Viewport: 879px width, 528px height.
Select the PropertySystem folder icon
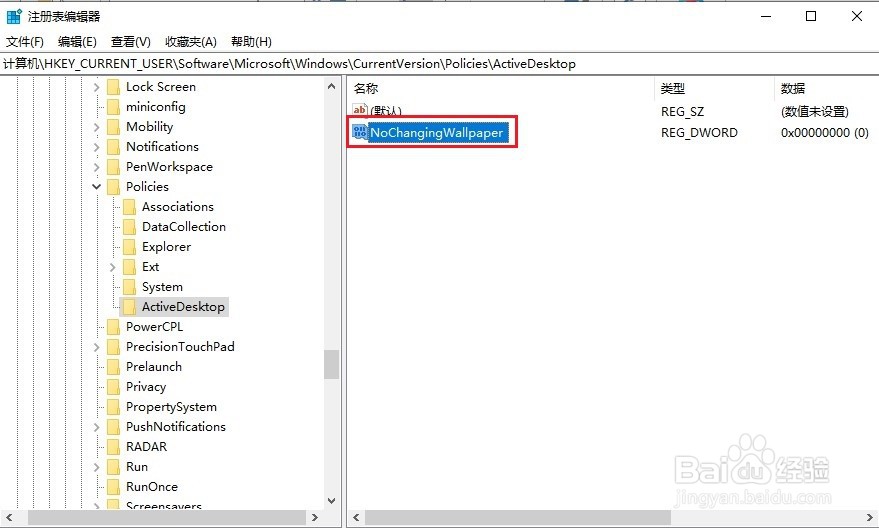pos(113,407)
